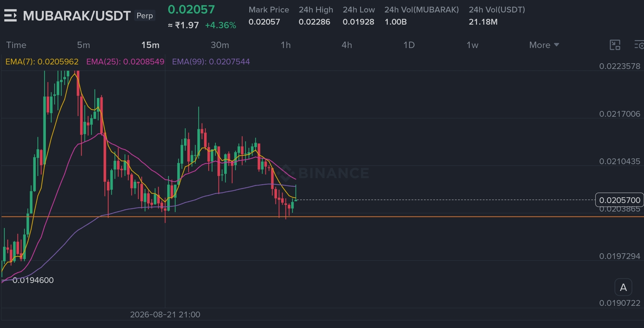Click the 0.0194600 low price marker
This screenshot has width=644, height=328.
click(x=33, y=280)
